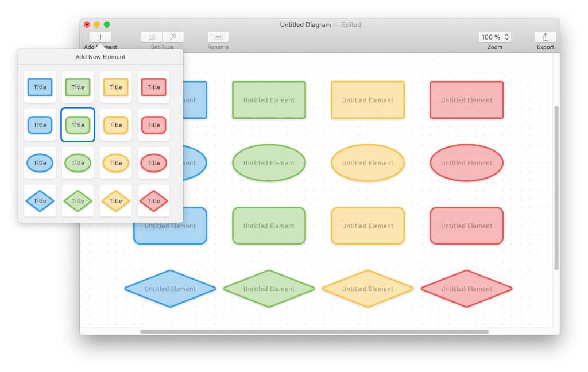This screenshot has height=372, width=588.
Task: Select the green Untitled Element ellipse on canvas
Action: 269,163
